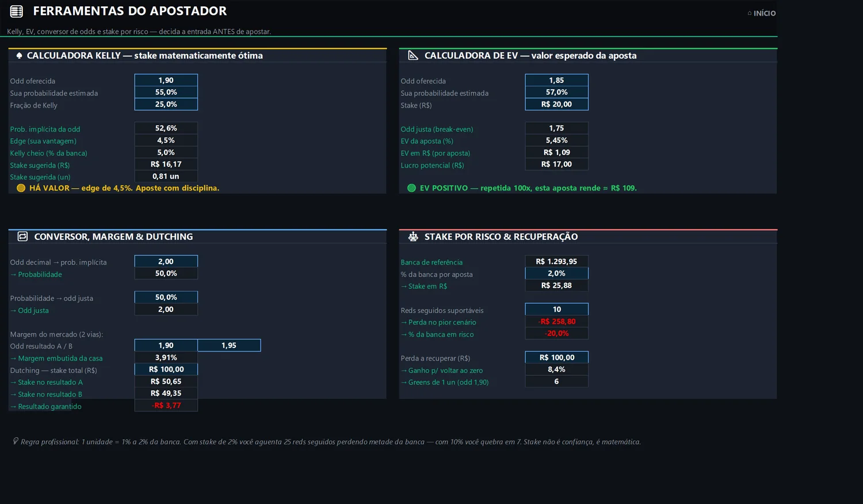Click EV em R$ value R$ 1,09
The width and height of the screenshot is (863, 504).
coord(557,152)
